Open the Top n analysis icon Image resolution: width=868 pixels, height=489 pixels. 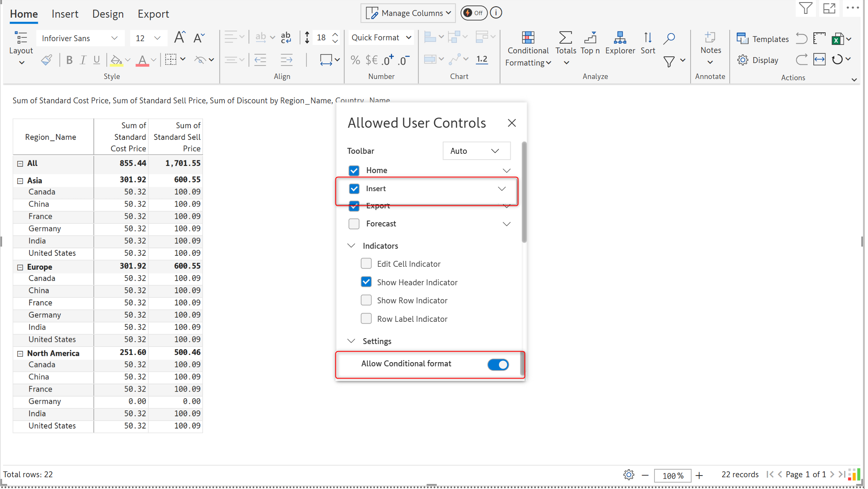click(x=590, y=38)
